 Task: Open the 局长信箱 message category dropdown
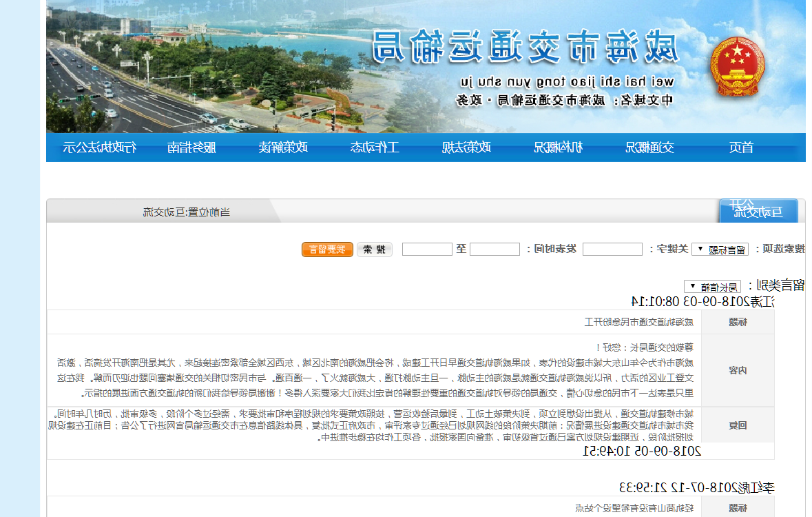(x=713, y=286)
